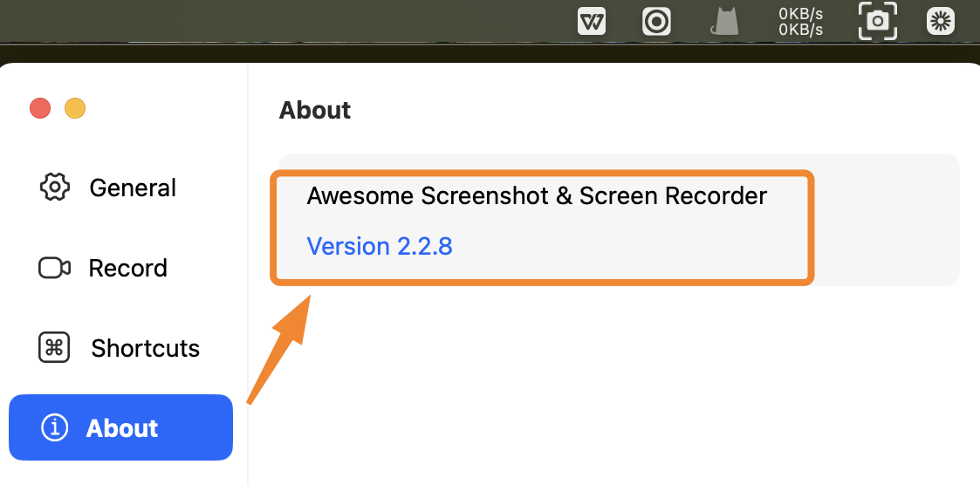
Task: Click the bold About page heading
Action: point(314,110)
